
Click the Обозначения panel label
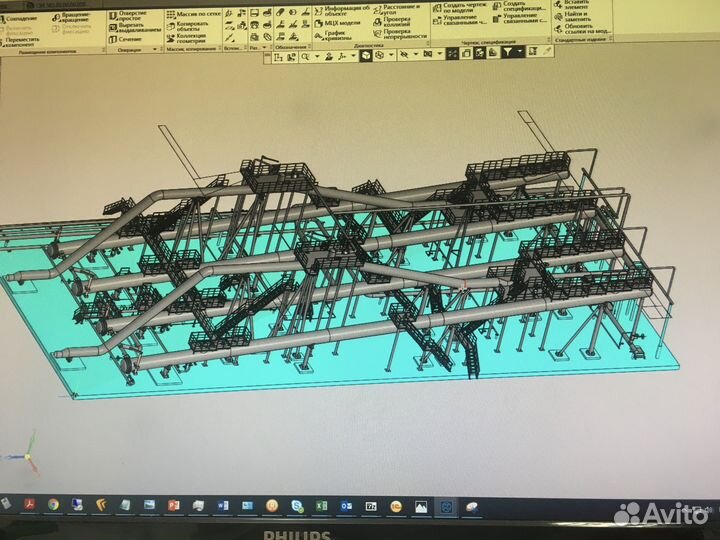pos(291,47)
